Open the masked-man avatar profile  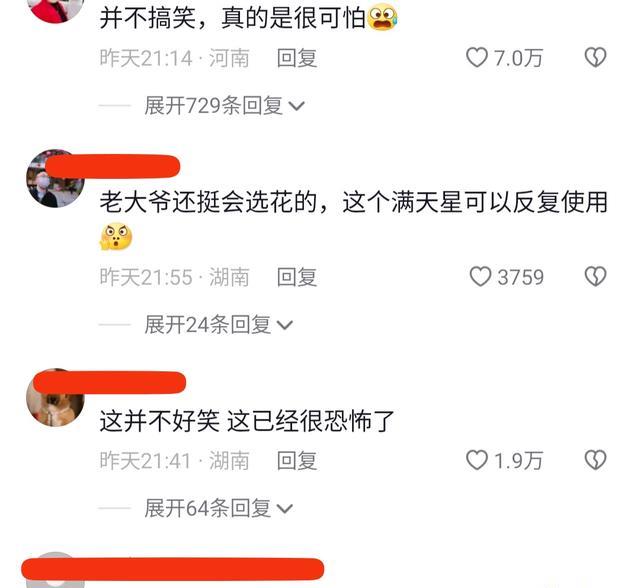click(55, 179)
